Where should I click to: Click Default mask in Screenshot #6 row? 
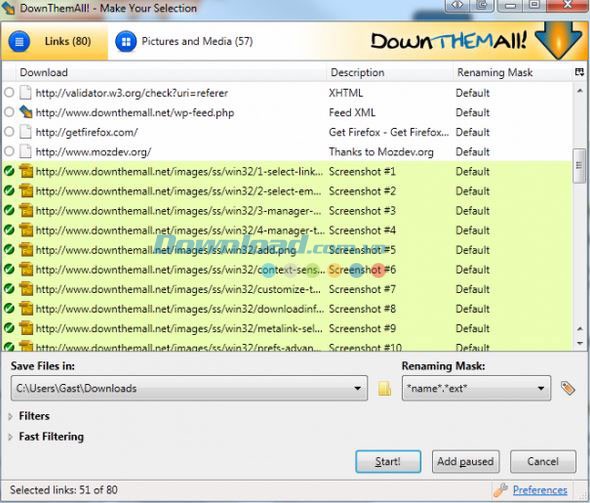[473, 270]
